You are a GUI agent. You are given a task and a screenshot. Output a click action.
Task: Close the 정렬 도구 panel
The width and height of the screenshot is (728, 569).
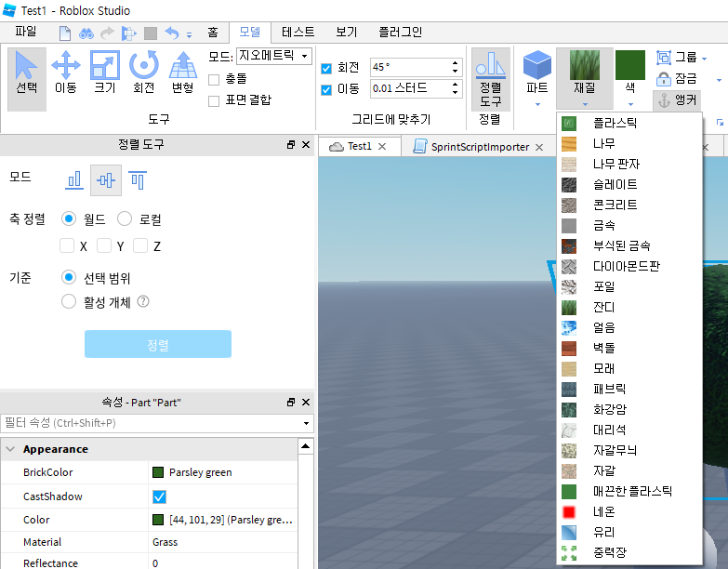click(x=306, y=145)
